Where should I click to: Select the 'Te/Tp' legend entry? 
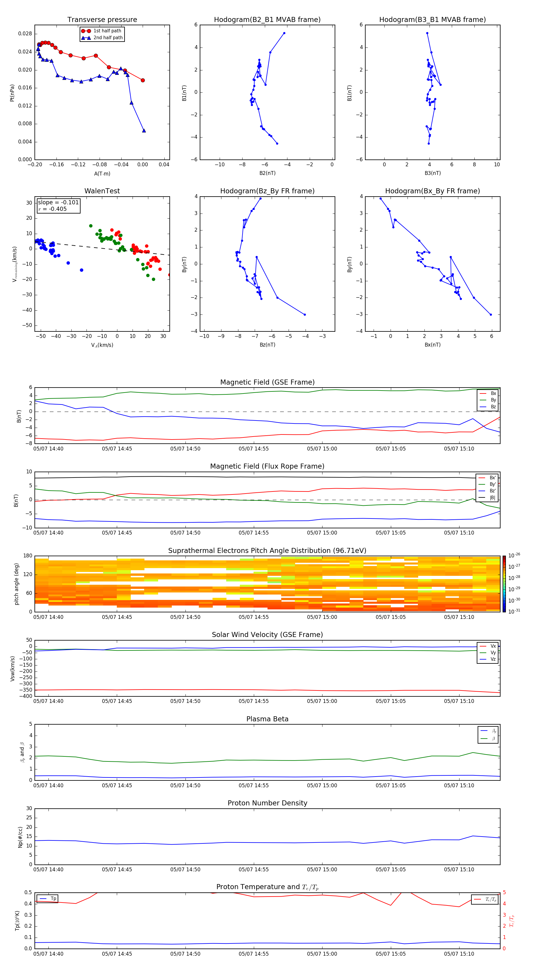pyautogui.click(x=485, y=899)
